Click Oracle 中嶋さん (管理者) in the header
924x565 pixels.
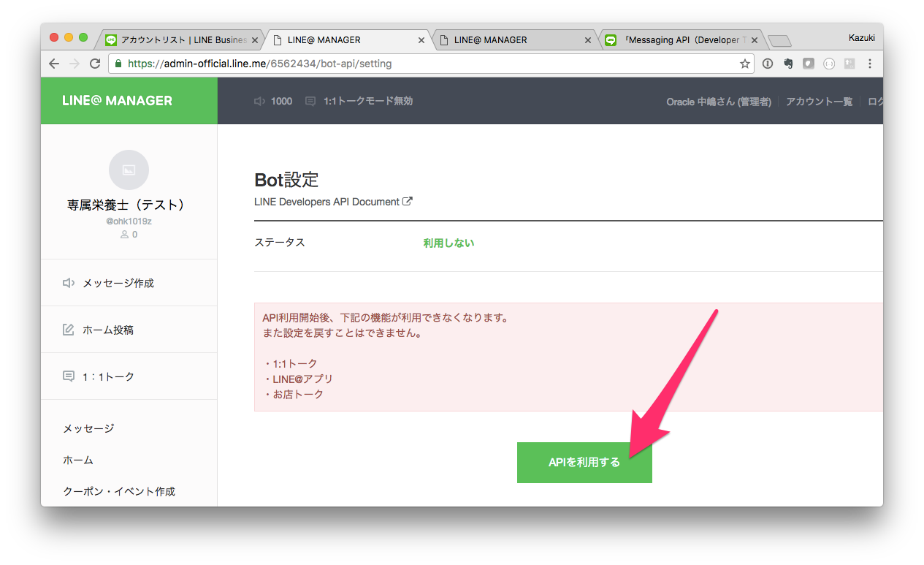[x=719, y=102]
